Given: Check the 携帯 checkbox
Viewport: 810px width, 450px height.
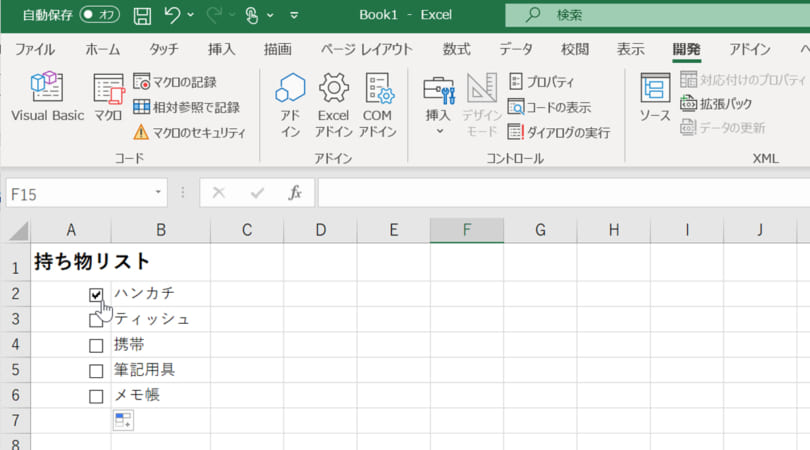Looking at the screenshot, I should tap(96, 345).
